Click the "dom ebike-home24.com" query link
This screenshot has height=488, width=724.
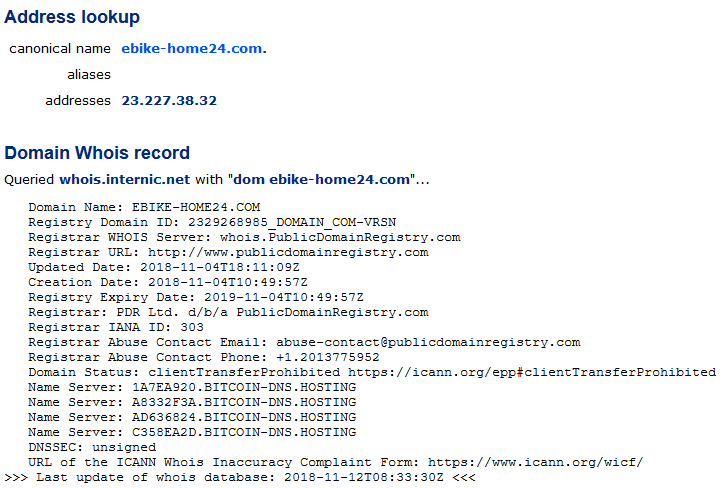point(321,179)
